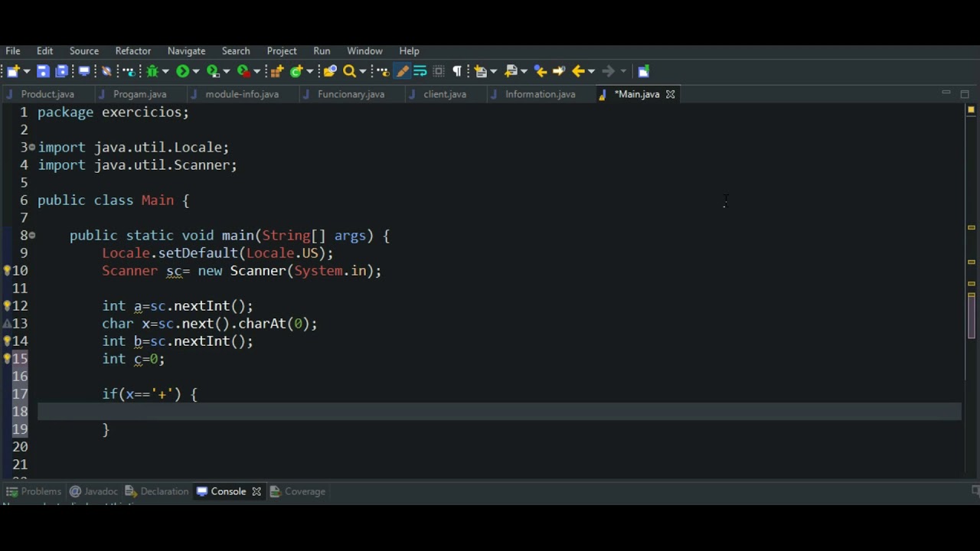Open the Search menu
The image size is (980, 551).
click(236, 51)
